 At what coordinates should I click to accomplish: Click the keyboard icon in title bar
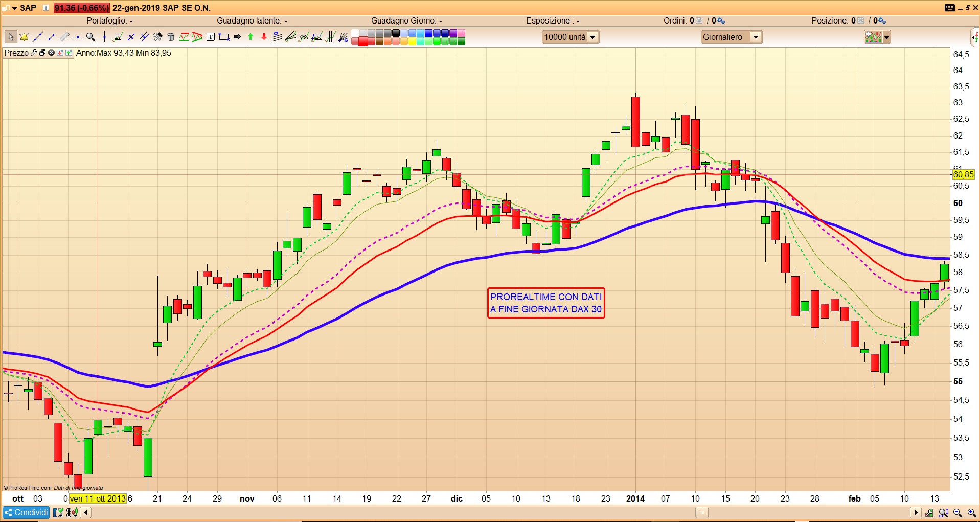point(949,8)
